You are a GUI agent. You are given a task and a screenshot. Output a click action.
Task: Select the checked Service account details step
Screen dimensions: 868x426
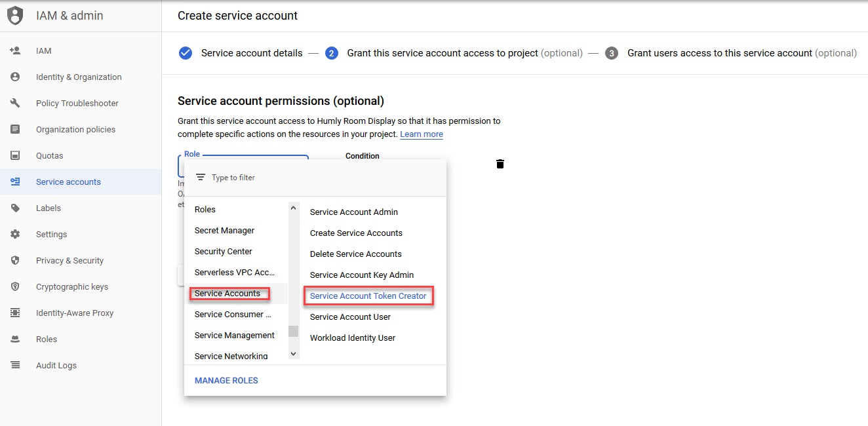(x=186, y=53)
